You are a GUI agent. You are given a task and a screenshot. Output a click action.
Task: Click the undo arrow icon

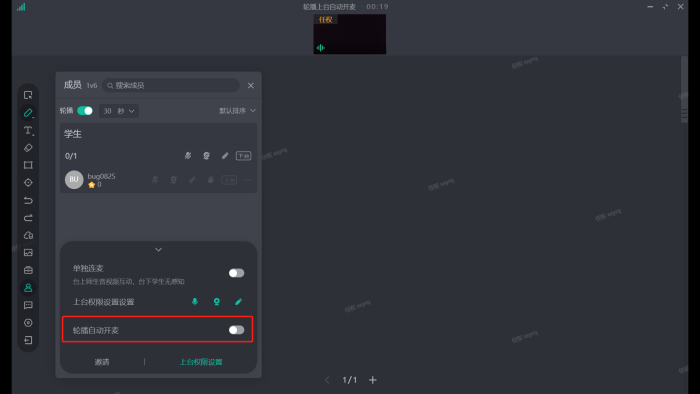[x=28, y=200]
